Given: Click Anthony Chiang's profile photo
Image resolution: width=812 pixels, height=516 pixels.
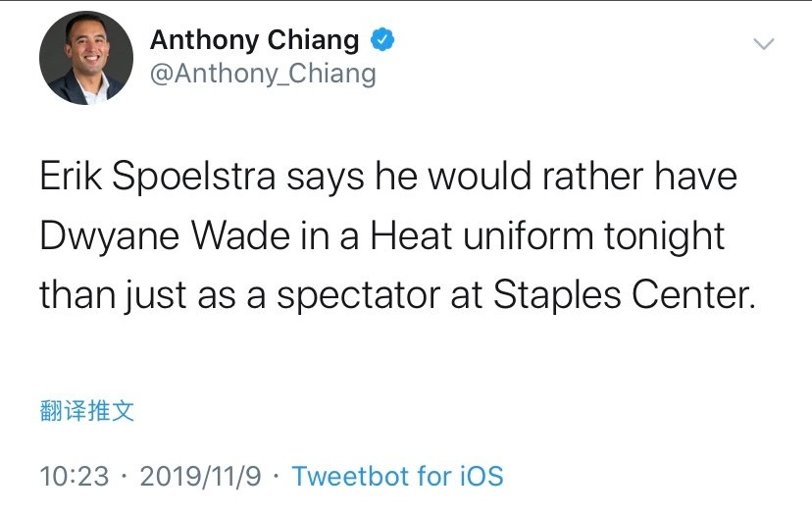Looking at the screenshot, I should pos(85,59).
